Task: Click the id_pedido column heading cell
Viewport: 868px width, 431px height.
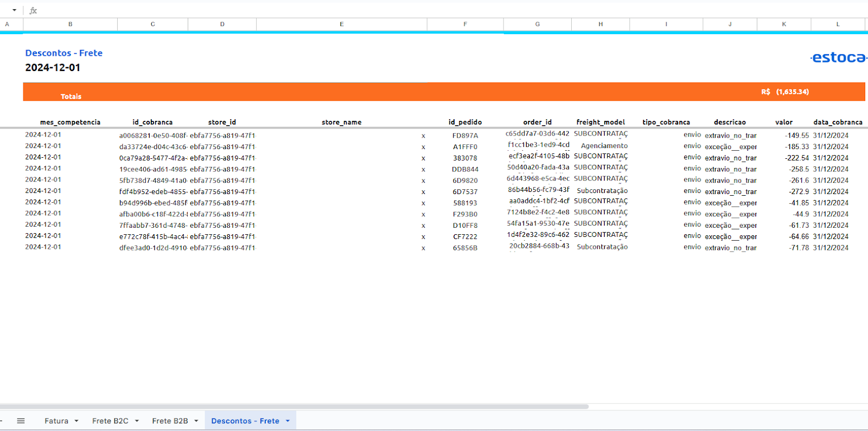Action: (465, 122)
